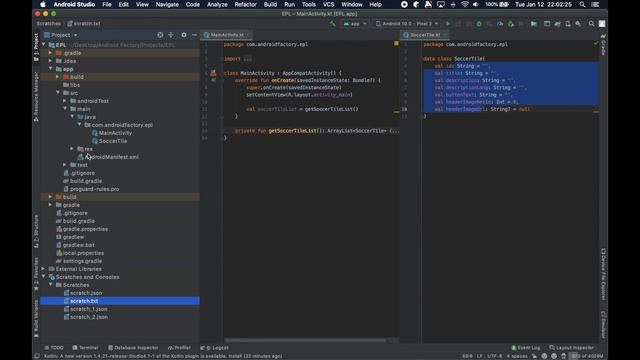Click the warning marker in MainActivity editor
Image resolution: width=640 pixels, height=360 pixels.
[396, 43]
